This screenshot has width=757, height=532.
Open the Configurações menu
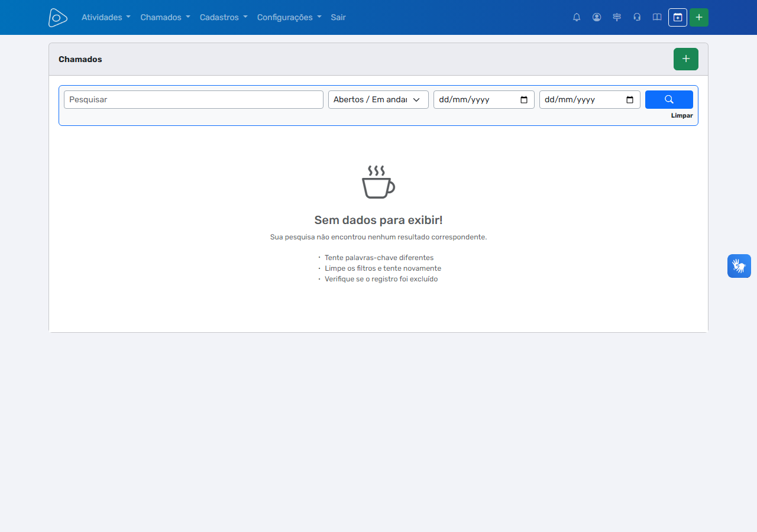click(x=289, y=17)
